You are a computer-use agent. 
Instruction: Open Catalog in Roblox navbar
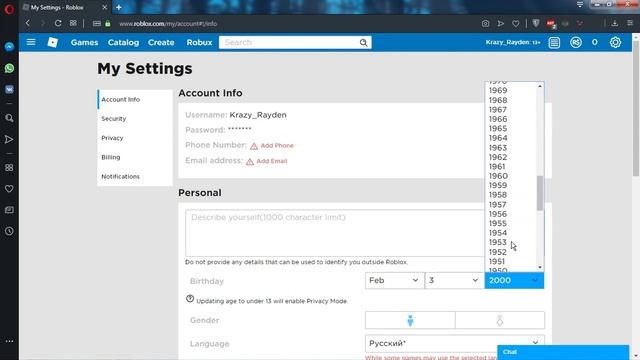pos(123,42)
